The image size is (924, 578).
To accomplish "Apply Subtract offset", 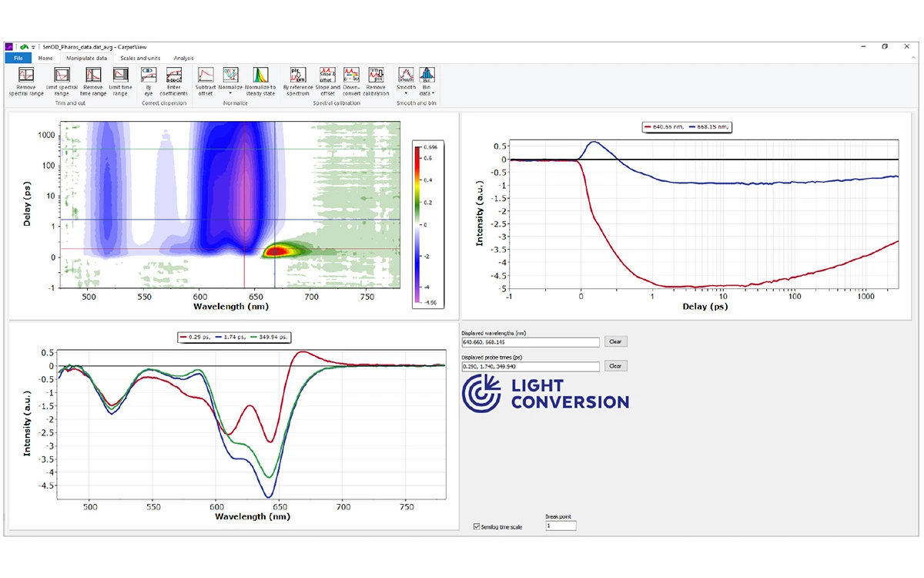I will (206, 80).
